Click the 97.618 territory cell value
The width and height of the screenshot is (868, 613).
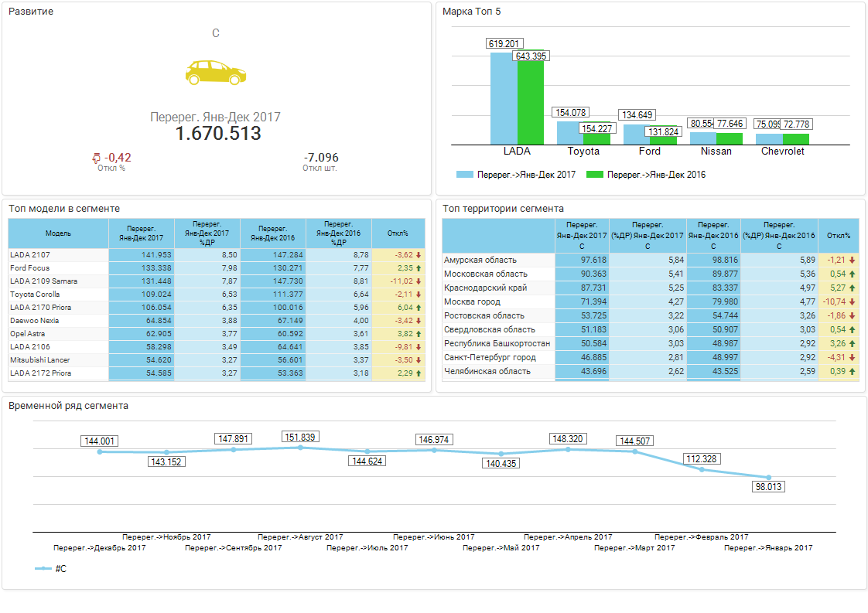pyautogui.click(x=593, y=260)
